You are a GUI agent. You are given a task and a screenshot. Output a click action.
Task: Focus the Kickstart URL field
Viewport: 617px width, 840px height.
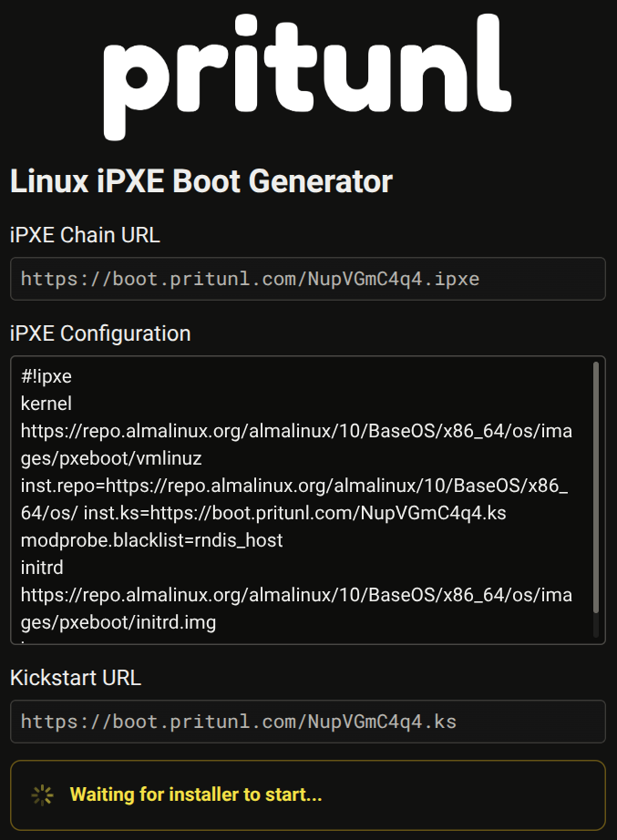coord(307,722)
